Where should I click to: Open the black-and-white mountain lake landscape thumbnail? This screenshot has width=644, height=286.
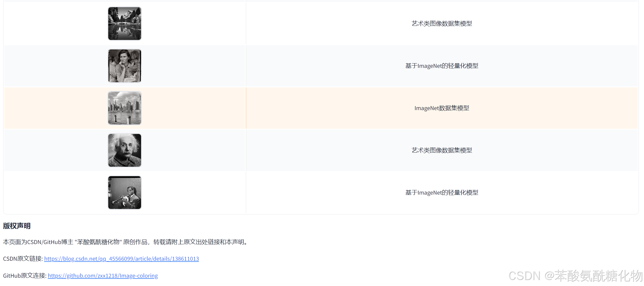point(125,24)
